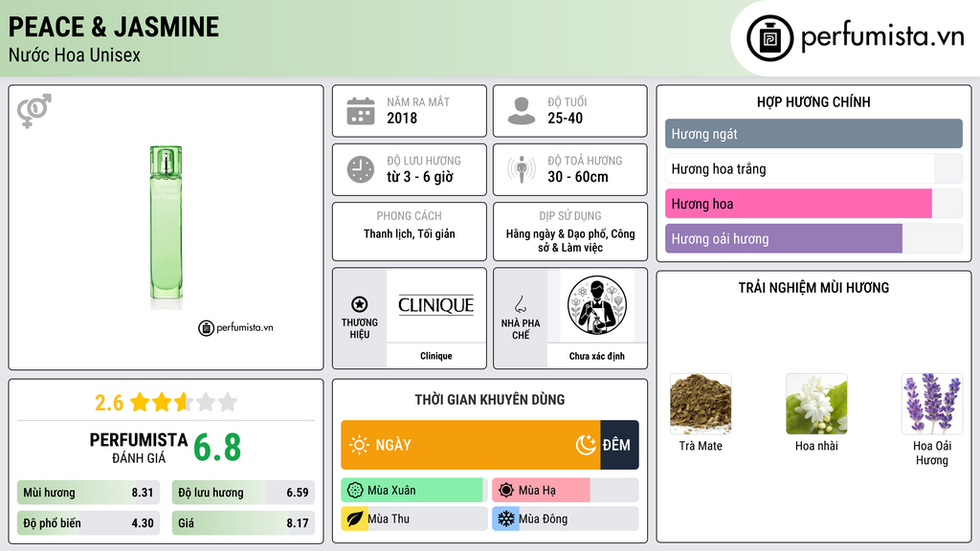
Task: Open the Hoa nhài jasmine thumbnail
Action: click(x=816, y=404)
